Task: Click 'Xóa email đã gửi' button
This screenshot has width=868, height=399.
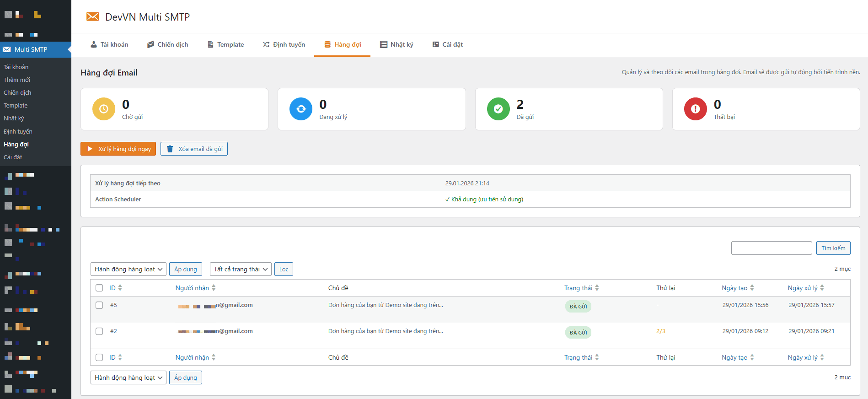Action: tap(194, 149)
